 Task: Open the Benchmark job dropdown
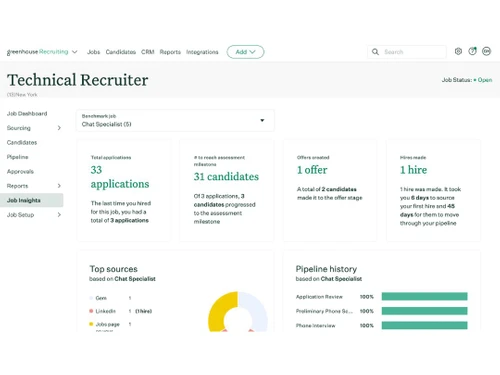point(175,120)
